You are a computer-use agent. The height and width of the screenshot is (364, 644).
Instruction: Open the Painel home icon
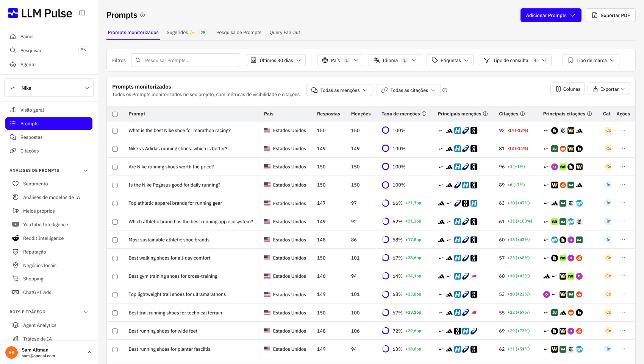click(13, 36)
